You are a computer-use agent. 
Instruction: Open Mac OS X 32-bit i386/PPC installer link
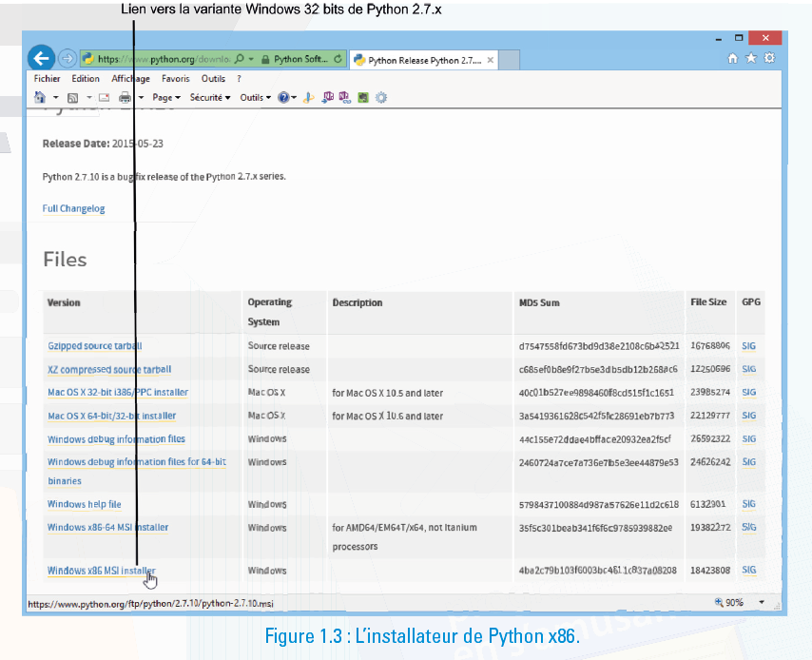click(118, 392)
